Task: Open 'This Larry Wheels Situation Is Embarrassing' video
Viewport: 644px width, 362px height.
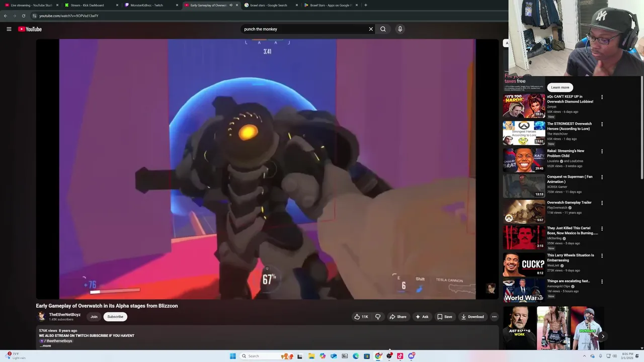Action: [524, 264]
